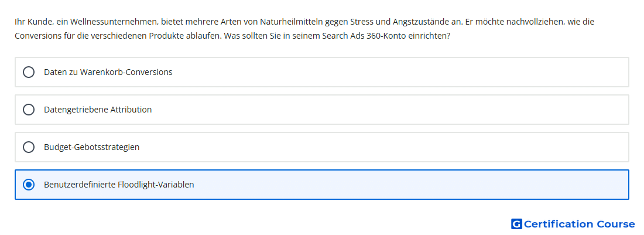Choose the Datengetriebene Attribution radio circle
Screen dimensions: 644x235
coord(29,110)
